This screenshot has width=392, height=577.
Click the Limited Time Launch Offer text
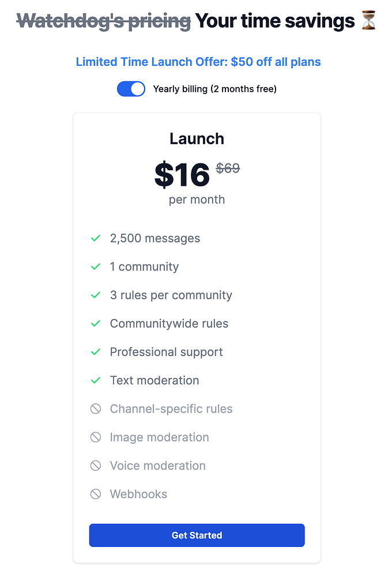coord(198,62)
